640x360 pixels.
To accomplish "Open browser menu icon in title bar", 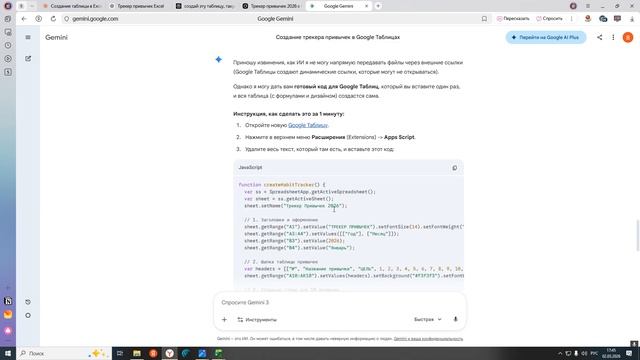I will tap(588, 6).
